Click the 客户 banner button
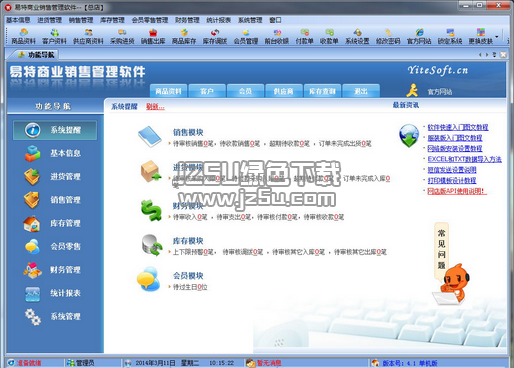Screen dimensions: 514x368 [207, 91]
